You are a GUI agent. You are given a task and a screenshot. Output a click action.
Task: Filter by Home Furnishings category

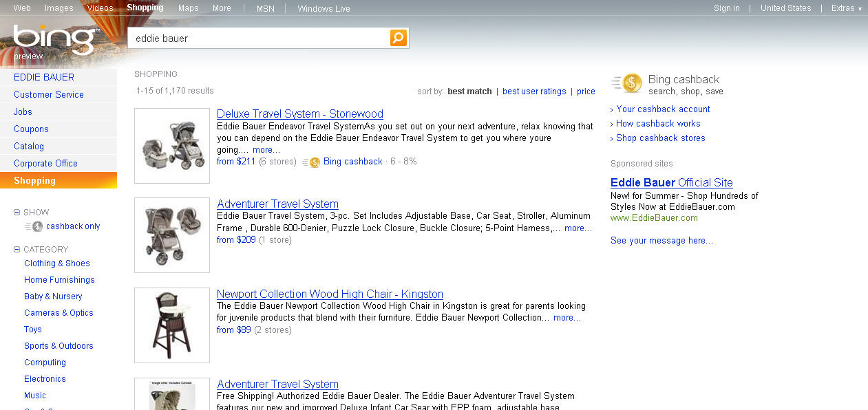click(x=59, y=280)
